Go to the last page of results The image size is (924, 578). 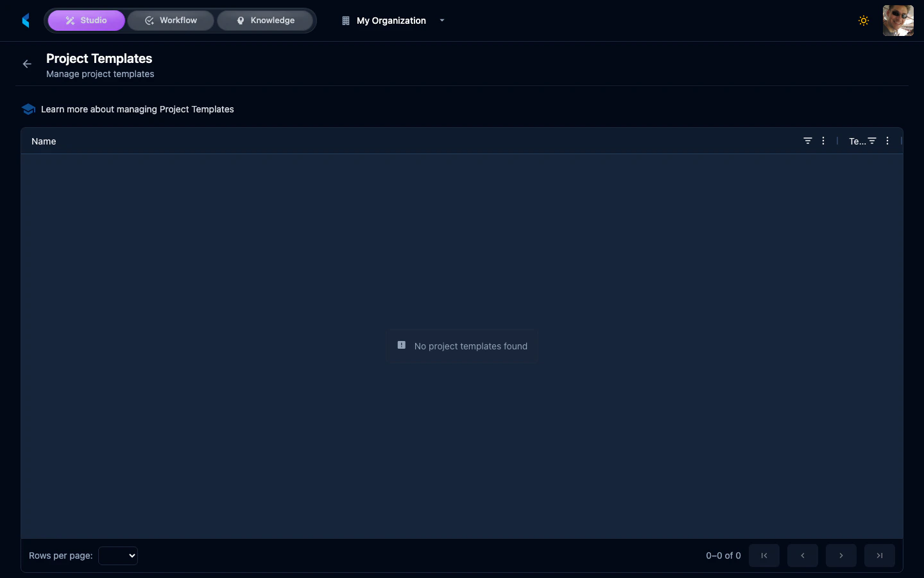[x=879, y=556]
